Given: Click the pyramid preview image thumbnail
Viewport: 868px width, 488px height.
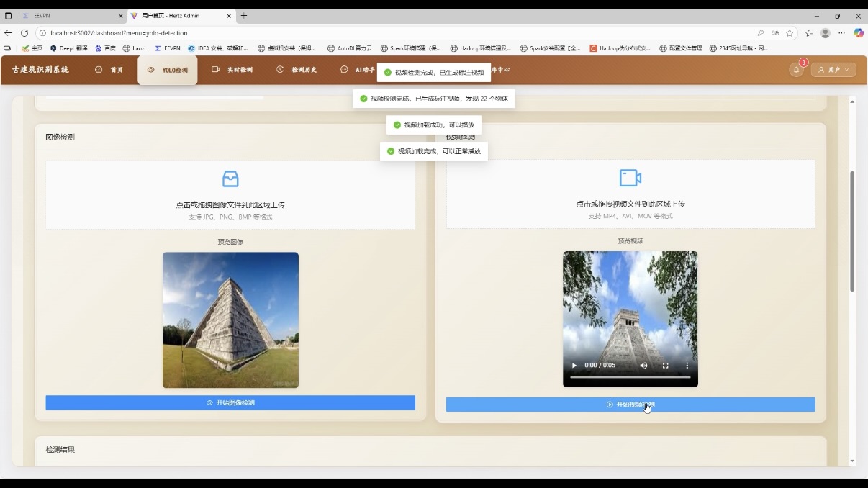Looking at the screenshot, I should (x=230, y=320).
